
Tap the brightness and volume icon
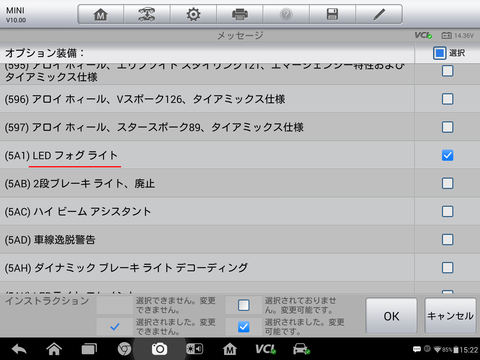[x=194, y=349]
